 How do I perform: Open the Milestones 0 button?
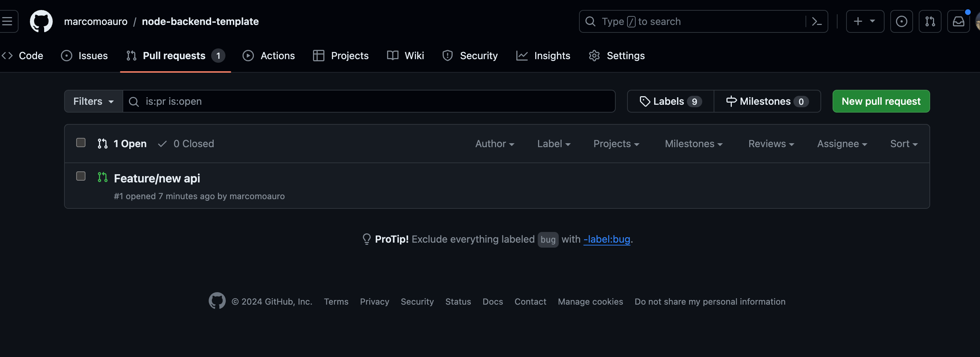767,101
